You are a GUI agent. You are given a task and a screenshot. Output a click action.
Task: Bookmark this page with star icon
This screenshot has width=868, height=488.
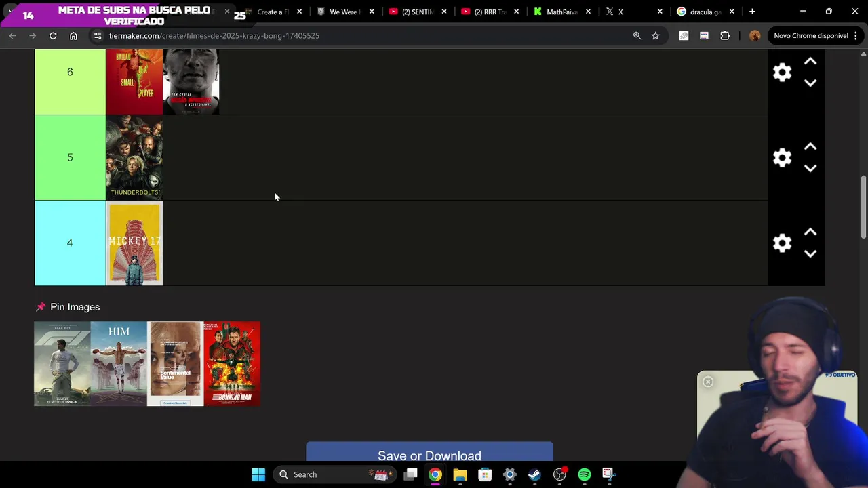point(655,35)
